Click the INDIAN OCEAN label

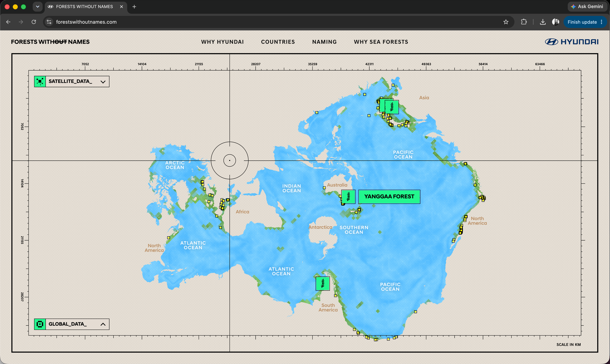[291, 188]
